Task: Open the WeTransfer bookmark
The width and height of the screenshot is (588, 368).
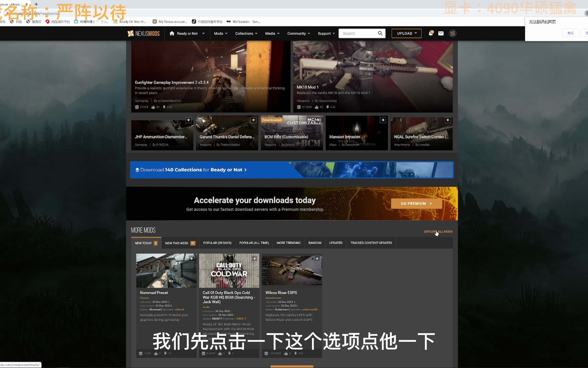Action: pos(243,22)
